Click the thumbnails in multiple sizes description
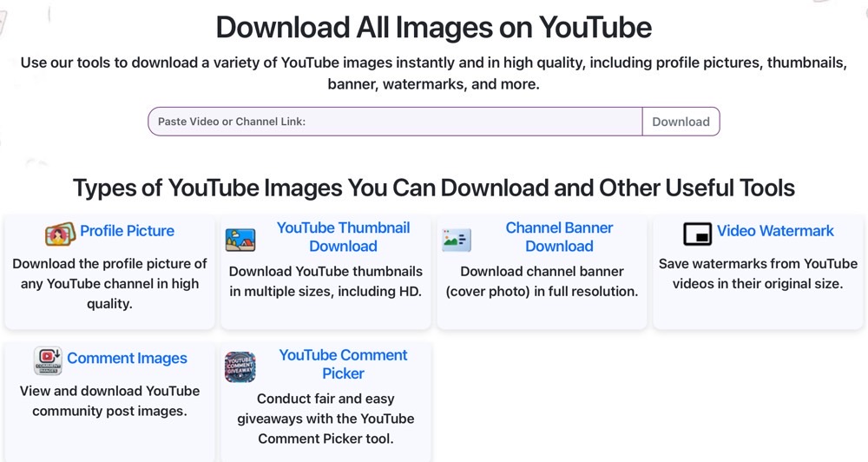The width and height of the screenshot is (868, 462). 325,281
